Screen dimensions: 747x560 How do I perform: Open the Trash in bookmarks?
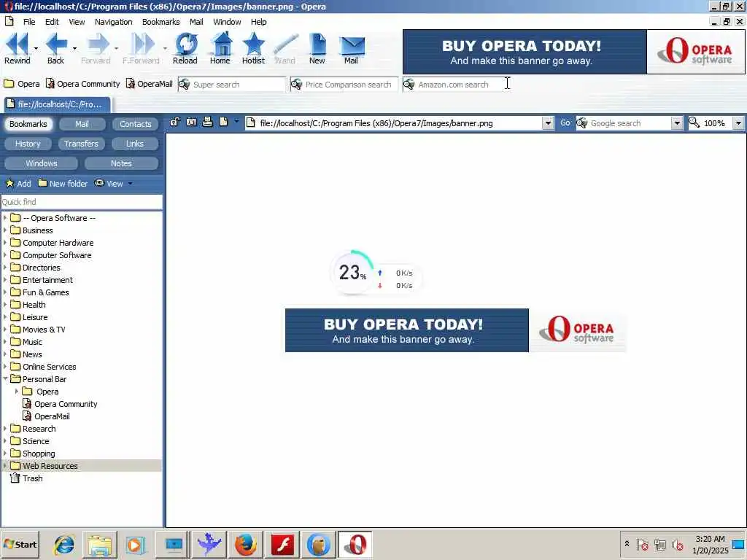point(27,478)
